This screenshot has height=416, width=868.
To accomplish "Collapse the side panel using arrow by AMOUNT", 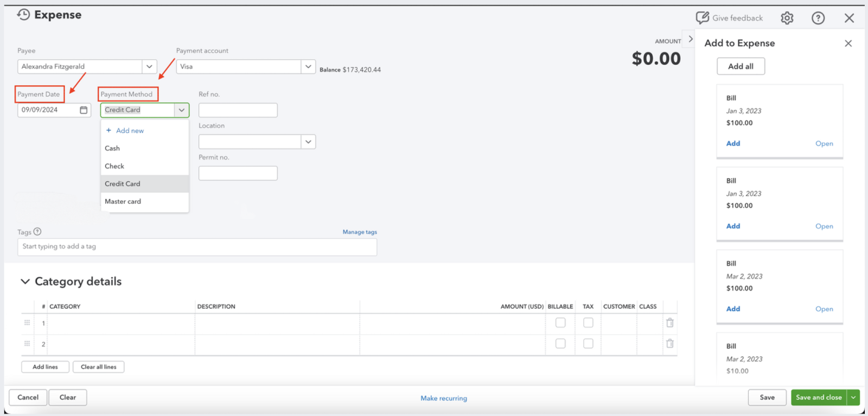I will [691, 39].
